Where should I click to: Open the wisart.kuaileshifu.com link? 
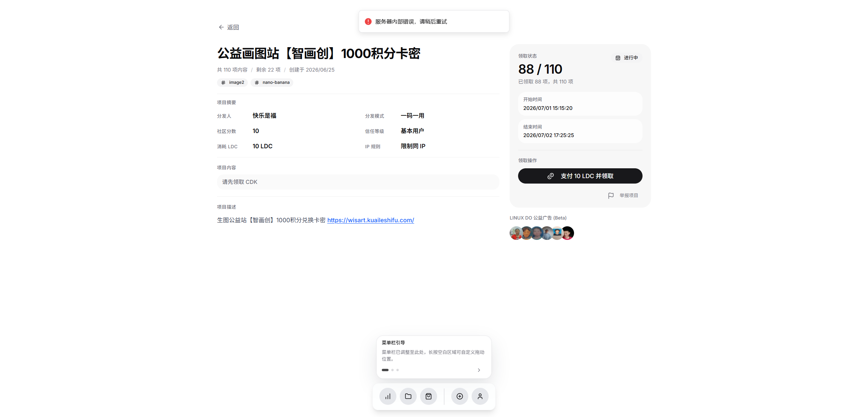[x=371, y=220]
